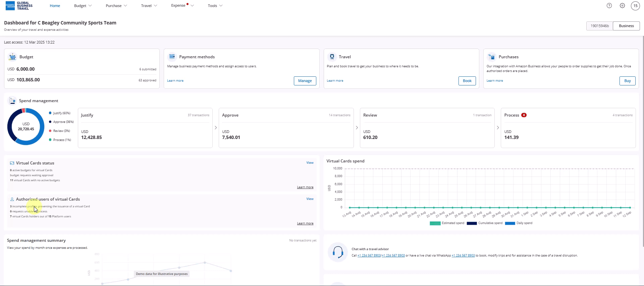Viewport: 644px width, 286px height.
Task: Click the user avatar numbered 15
Action: [x=635, y=6]
